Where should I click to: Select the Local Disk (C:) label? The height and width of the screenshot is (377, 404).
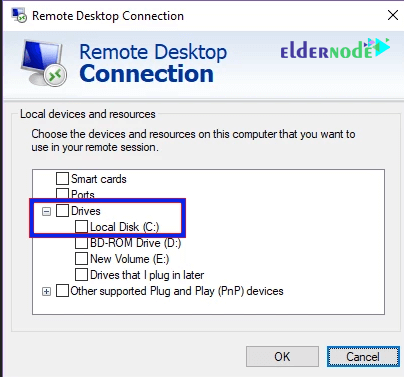click(125, 227)
